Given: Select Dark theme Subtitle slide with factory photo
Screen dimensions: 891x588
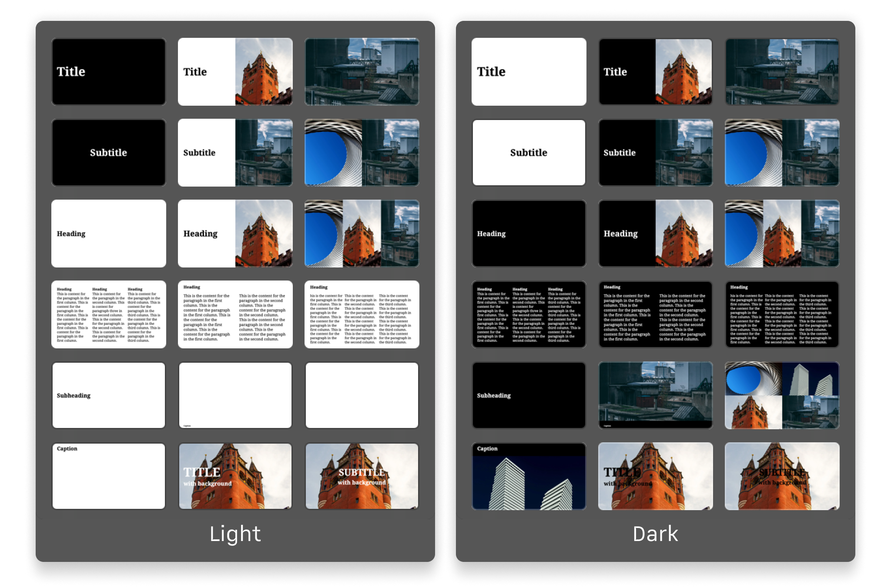Looking at the screenshot, I should [655, 153].
